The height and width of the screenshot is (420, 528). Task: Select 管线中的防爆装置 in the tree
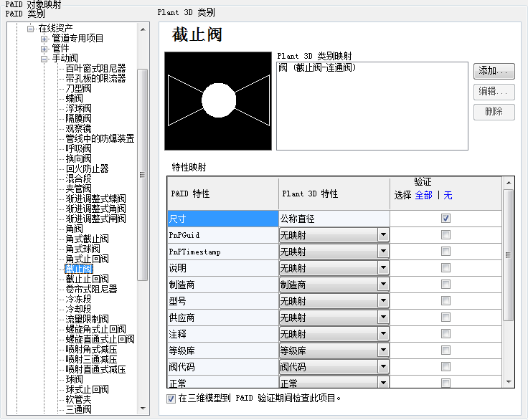tap(100, 138)
